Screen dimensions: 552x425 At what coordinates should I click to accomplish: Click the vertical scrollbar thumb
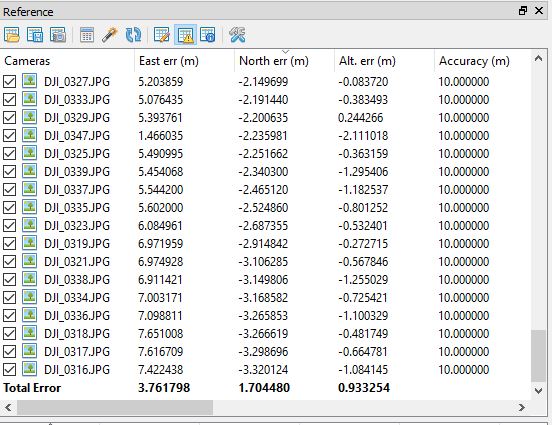(x=538, y=356)
